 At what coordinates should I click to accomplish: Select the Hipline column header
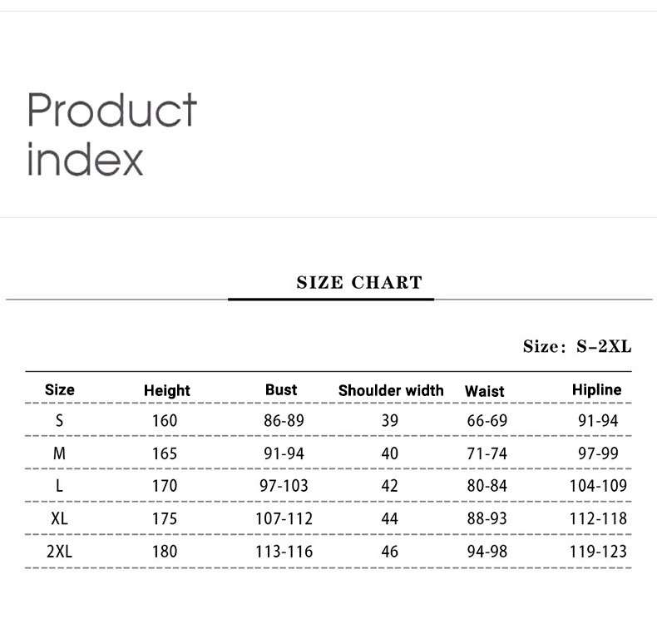click(596, 389)
